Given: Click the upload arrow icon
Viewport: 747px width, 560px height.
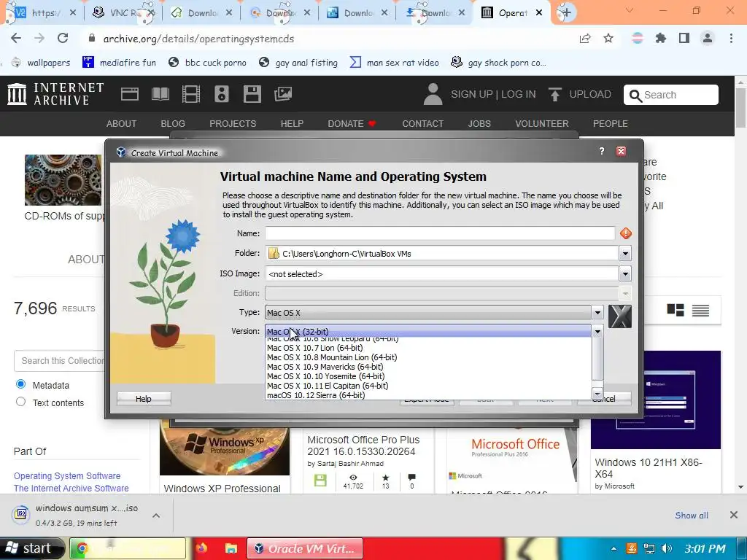Looking at the screenshot, I should [554, 94].
